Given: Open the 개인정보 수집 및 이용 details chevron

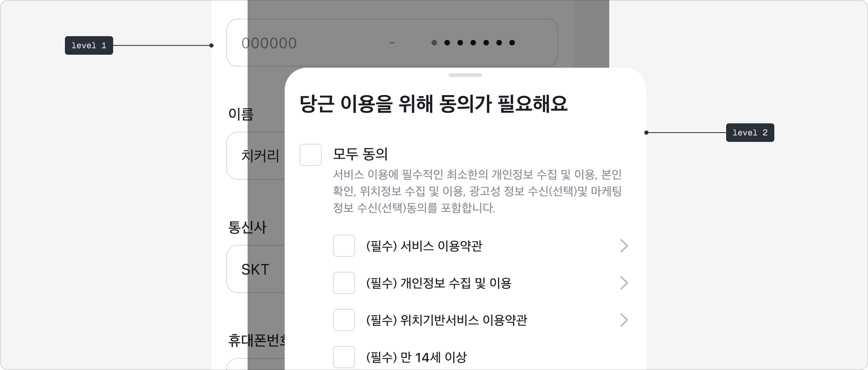Looking at the screenshot, I should tap(624, 283).
